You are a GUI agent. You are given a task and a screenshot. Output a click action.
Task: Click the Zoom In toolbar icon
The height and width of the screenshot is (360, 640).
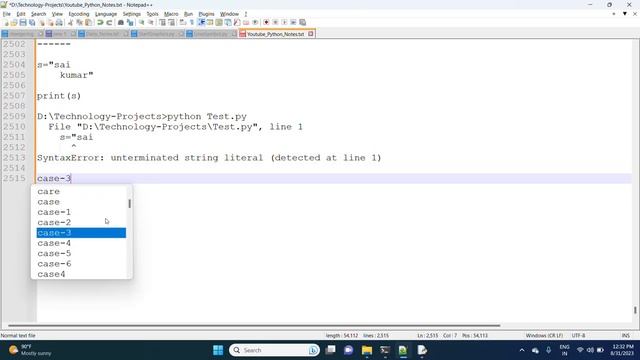pyautogui.click(x=141, y=22)
